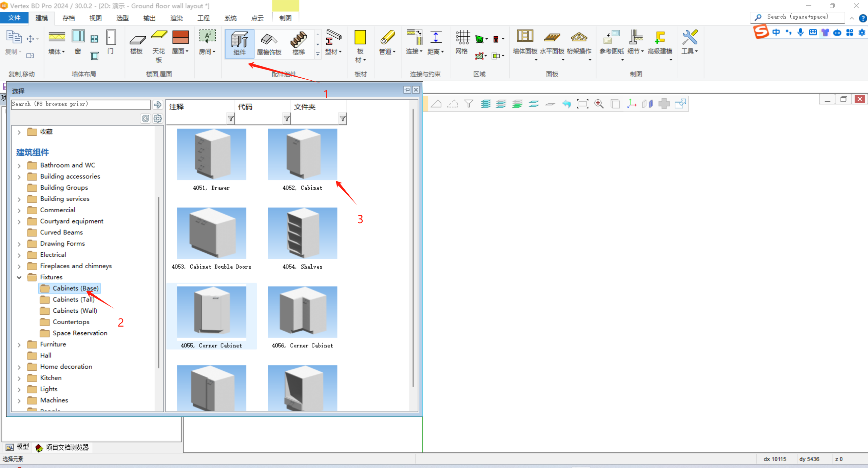Click the 文件夹 column filter button

coord(343,119)
